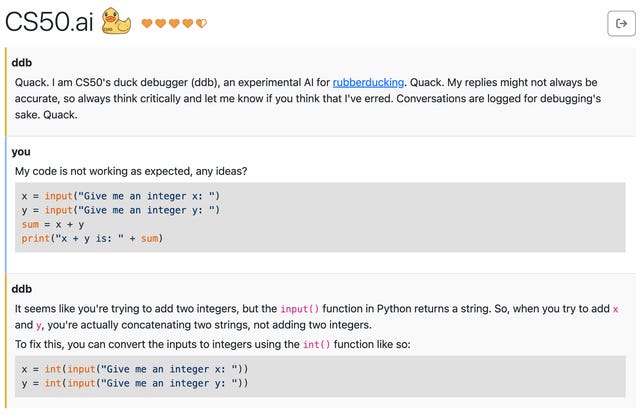Click the second orange heart

161,24
